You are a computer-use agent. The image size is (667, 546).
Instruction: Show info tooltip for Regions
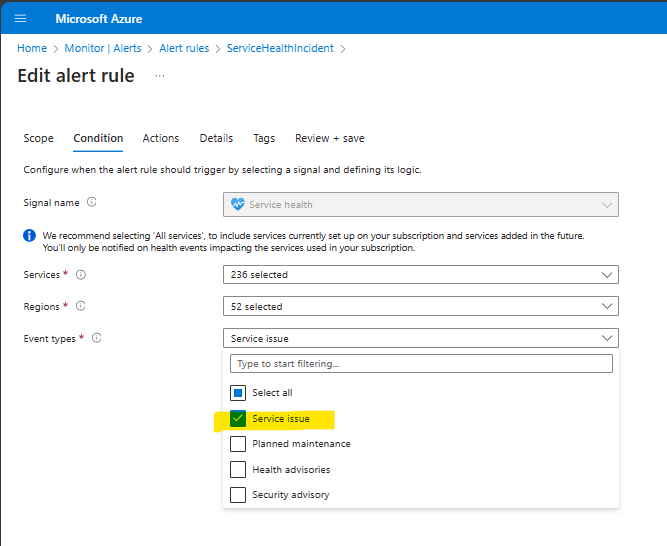80,306
